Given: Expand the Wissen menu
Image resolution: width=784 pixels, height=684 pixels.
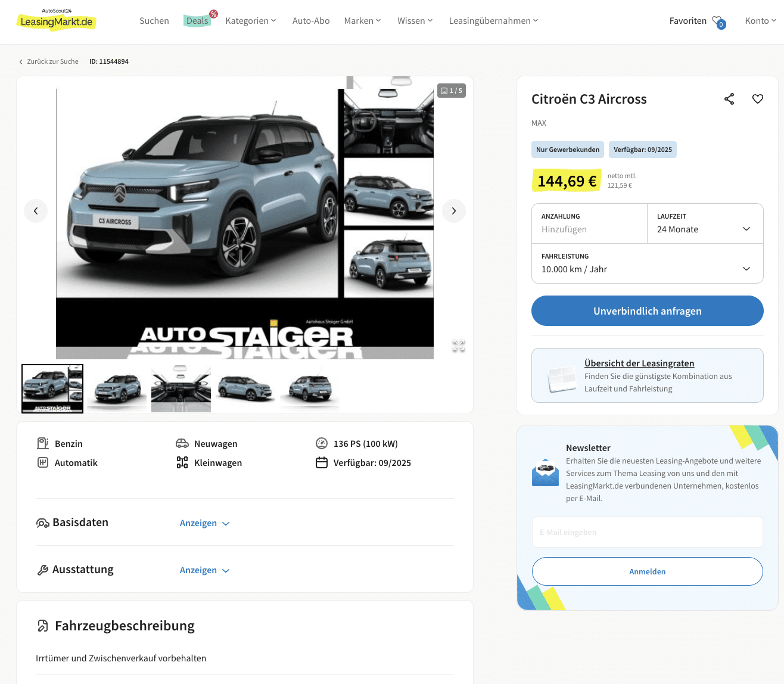Looking at the screenshot, I should coord(415,21).
